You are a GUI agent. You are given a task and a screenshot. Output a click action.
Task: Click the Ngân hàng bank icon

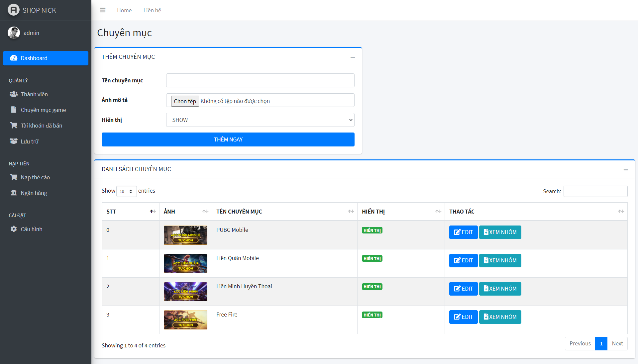14,193
